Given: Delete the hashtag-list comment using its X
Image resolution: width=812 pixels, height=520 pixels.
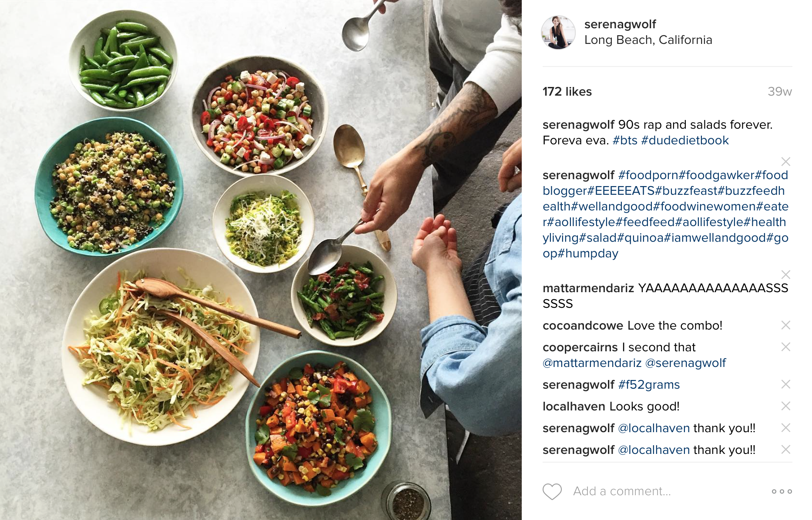Looking at the screenshot, I should point(785,162).
